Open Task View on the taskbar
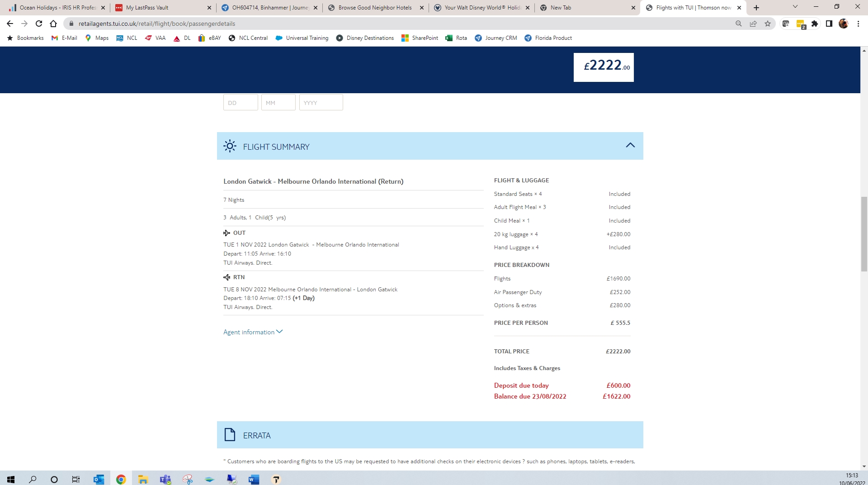 click(76, 479)
